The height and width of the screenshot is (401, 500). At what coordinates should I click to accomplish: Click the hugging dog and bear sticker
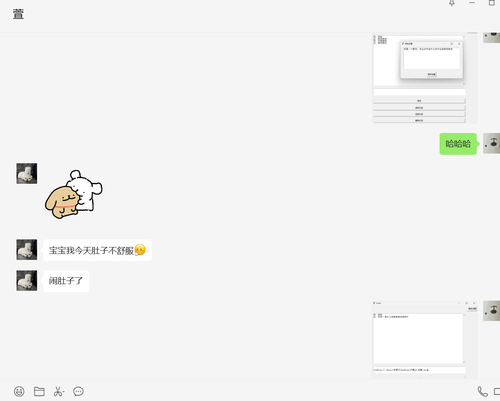[74, 195]
